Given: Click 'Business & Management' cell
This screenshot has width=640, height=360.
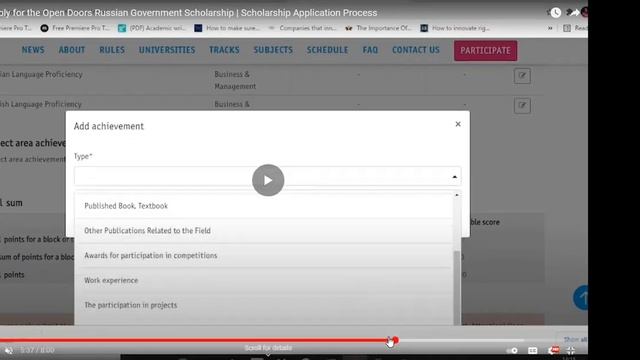Looking at the screenshot, I should [x=235, y=80].
